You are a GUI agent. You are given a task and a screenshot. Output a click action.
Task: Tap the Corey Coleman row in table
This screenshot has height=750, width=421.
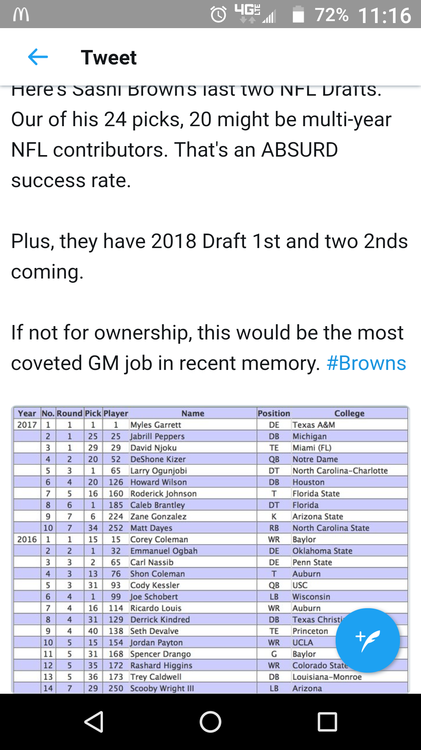(x=210, y=540)
